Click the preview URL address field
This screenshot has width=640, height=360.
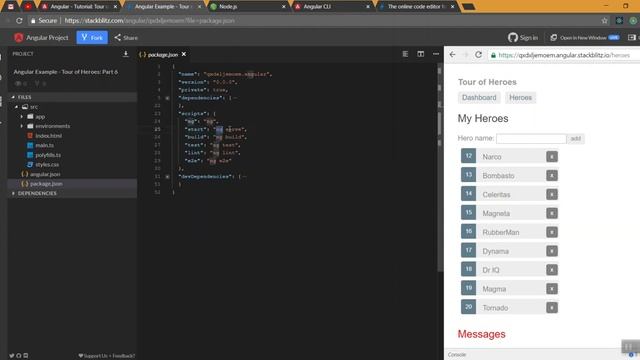pyautogui.click(x=564, y=55)
